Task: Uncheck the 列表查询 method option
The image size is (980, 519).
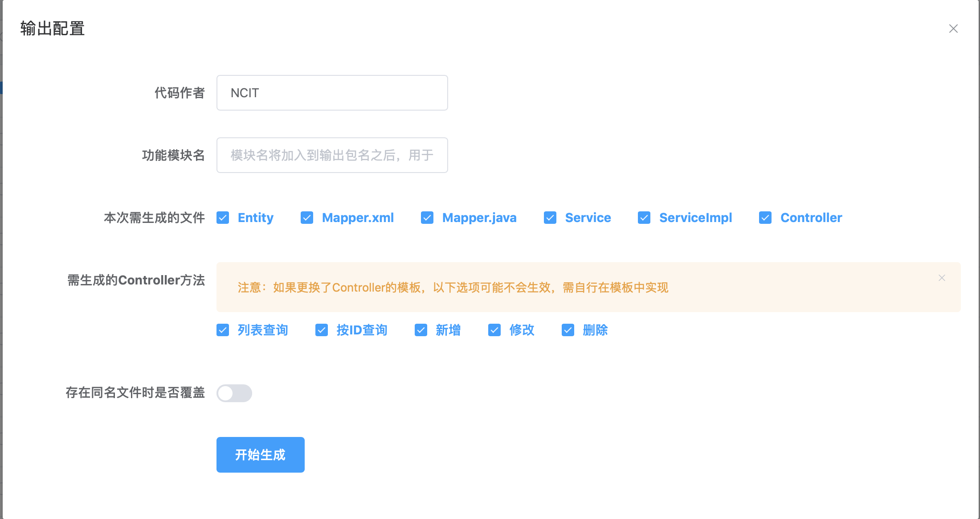Action: pyautogui.click(x=223, y=330)
